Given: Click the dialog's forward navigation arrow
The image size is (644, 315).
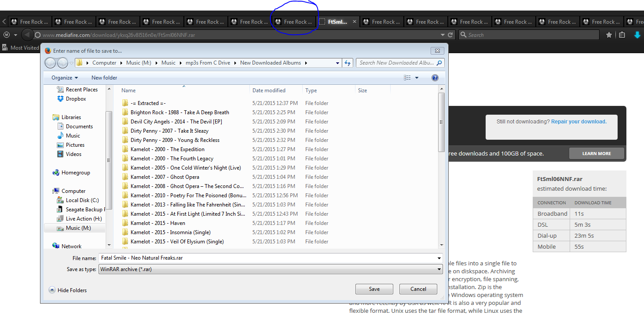Looking at the screenshot, I should [62, 63].
